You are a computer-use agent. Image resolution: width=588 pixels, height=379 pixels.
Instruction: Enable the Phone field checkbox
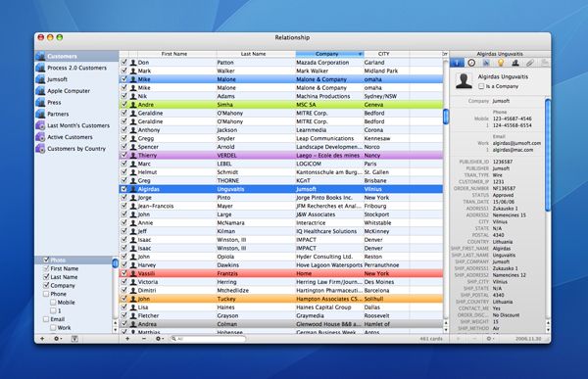point(46,294)
